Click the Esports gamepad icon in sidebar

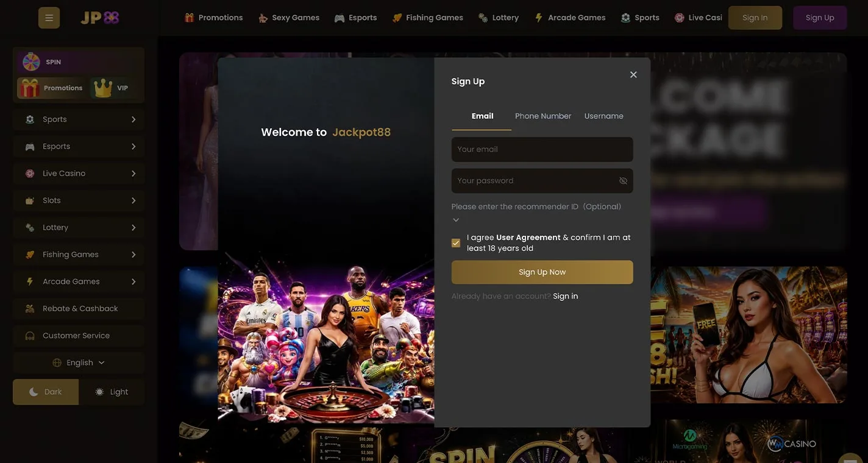(x=30, y=147)
